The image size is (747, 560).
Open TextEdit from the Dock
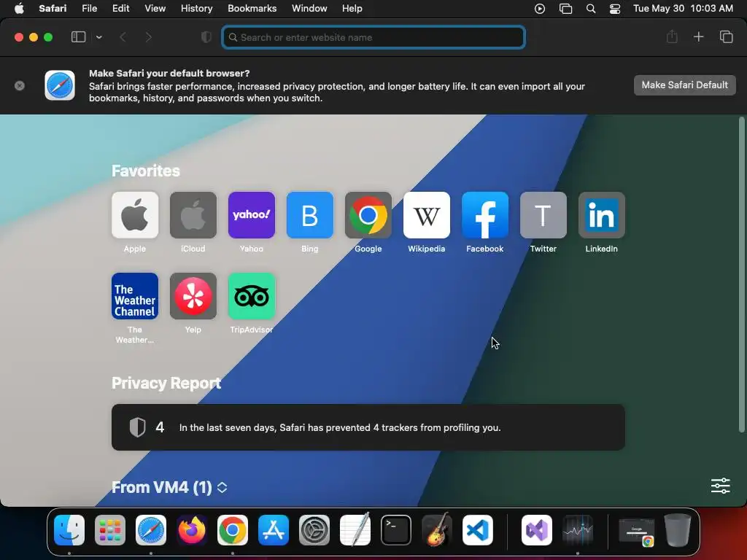[355, 529]
